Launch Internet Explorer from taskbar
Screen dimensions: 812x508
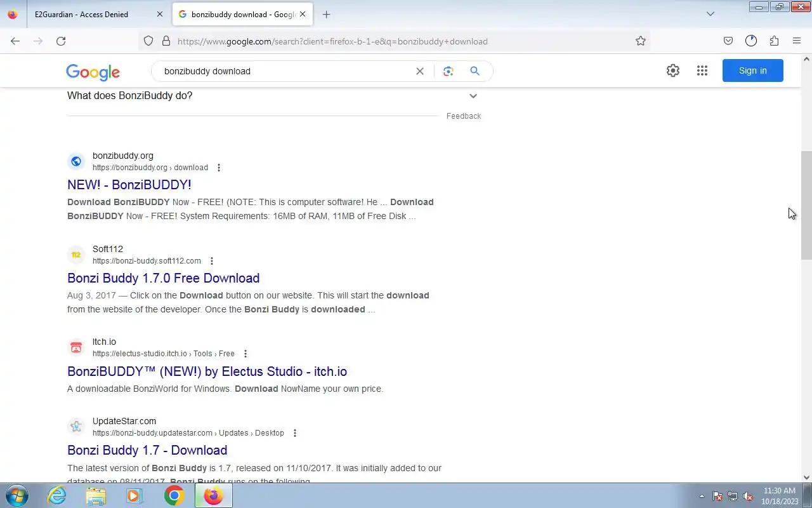[x=57, y=495]
